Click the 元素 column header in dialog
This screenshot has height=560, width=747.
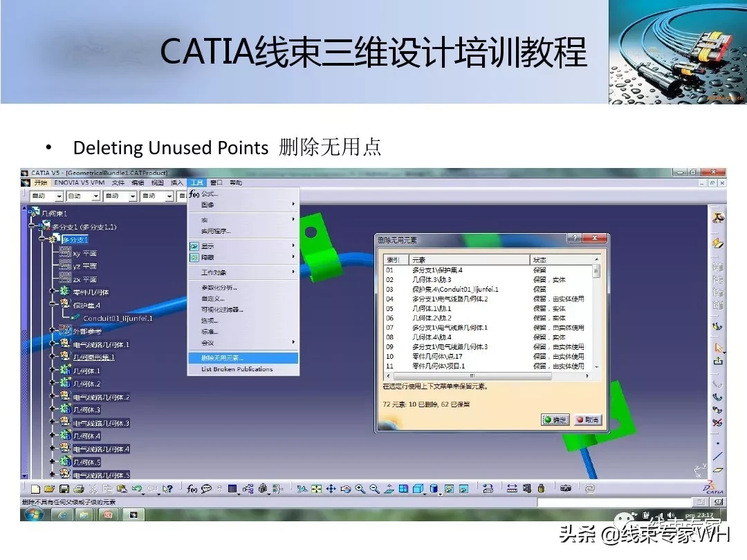469,259
